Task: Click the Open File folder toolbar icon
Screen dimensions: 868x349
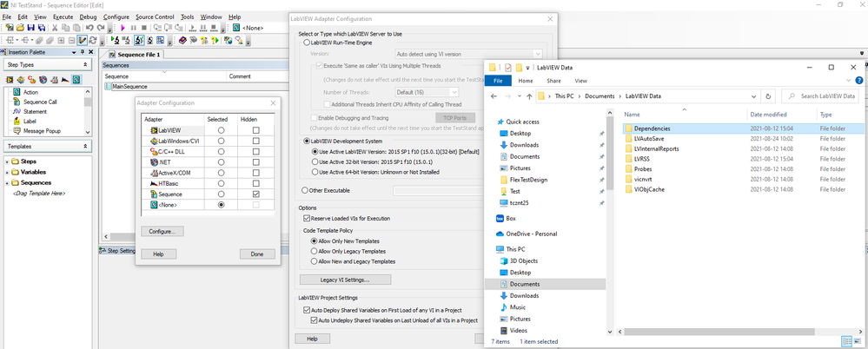Action: [20, 28]
